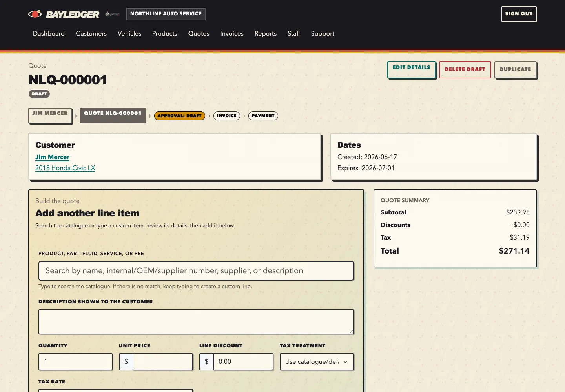Click the Unit Price input
Image resolution: width=565 pixels, height=392 pixels.
163,362
